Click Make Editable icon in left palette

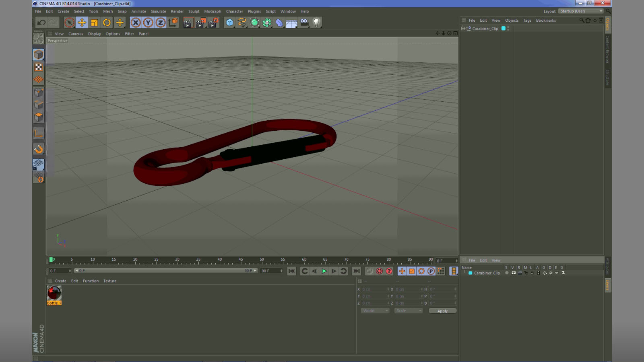pyautogui.click(x=39, y=39)
